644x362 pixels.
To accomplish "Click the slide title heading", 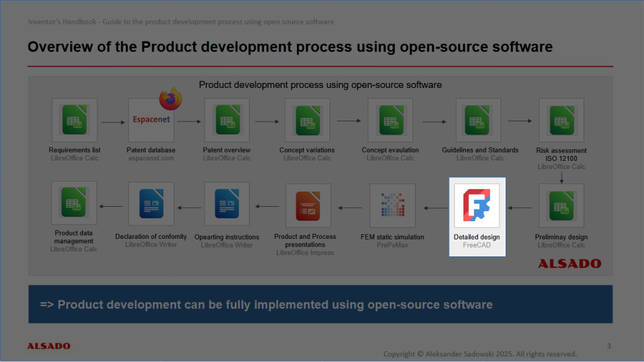I will pyautogui.click(x=290, y=47).
